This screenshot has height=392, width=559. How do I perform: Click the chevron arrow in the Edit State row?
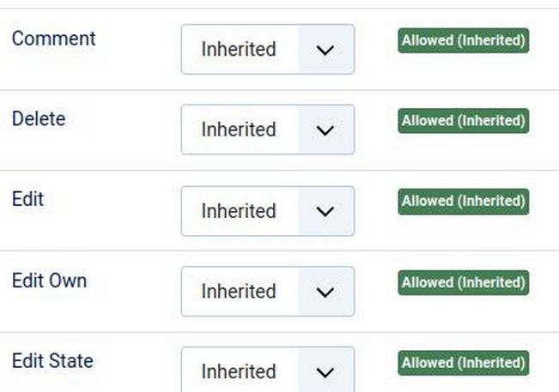[x=325, y=372]
